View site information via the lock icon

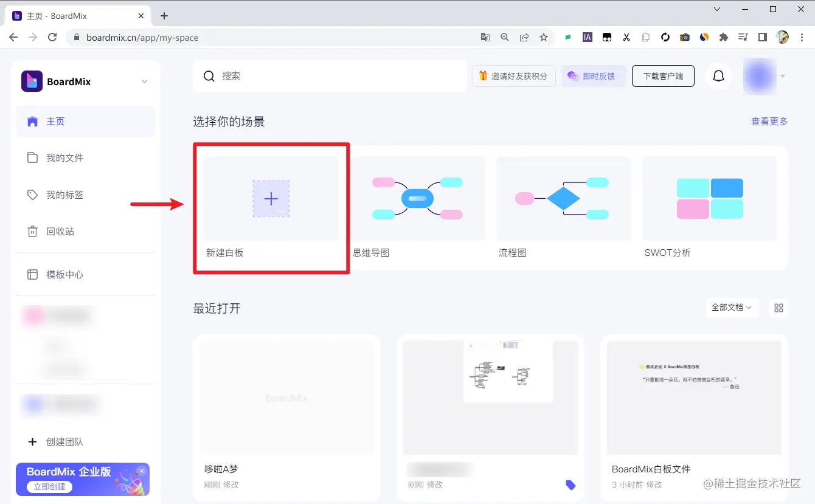click(x=77, y=37)
